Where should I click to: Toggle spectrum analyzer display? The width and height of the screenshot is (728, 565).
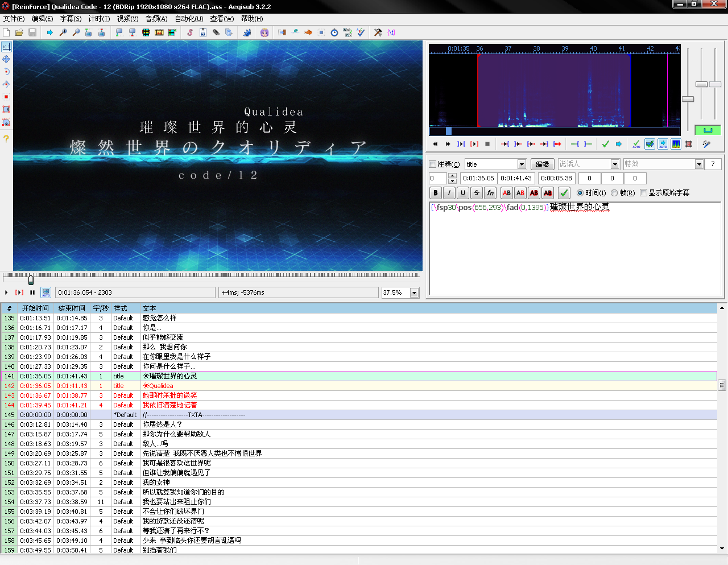coord(676,144)
